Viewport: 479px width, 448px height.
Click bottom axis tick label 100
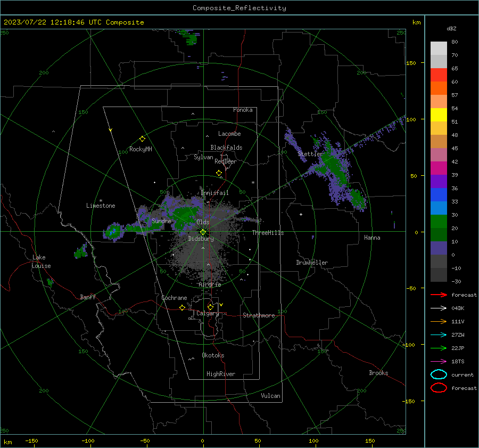[313, 441]
